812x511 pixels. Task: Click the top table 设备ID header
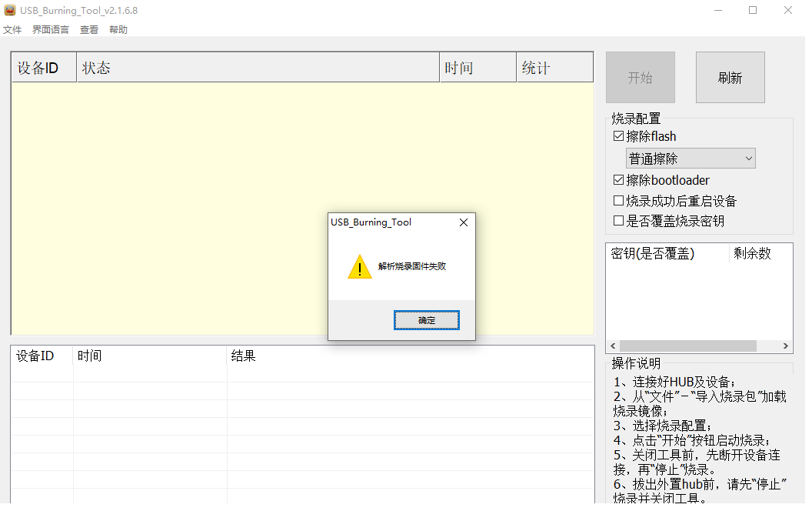(44, 68)
